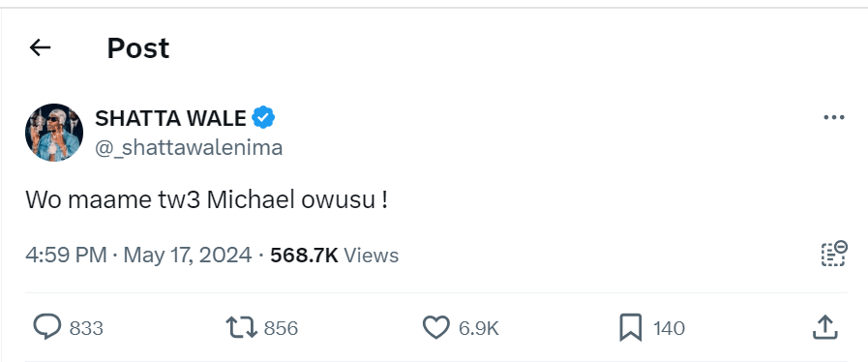Click the blue verified badge
Screen dimensions: 868x362
point(263,118)
